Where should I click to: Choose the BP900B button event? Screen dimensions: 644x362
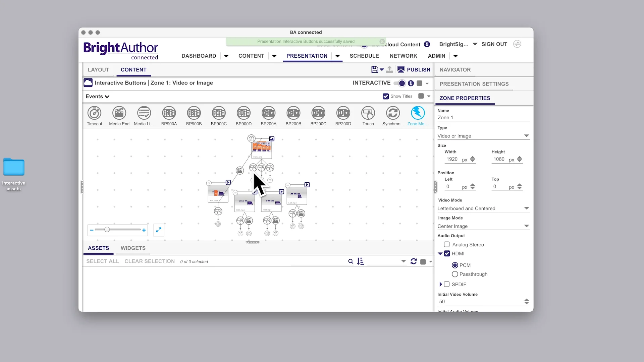[x=194, y=113]
